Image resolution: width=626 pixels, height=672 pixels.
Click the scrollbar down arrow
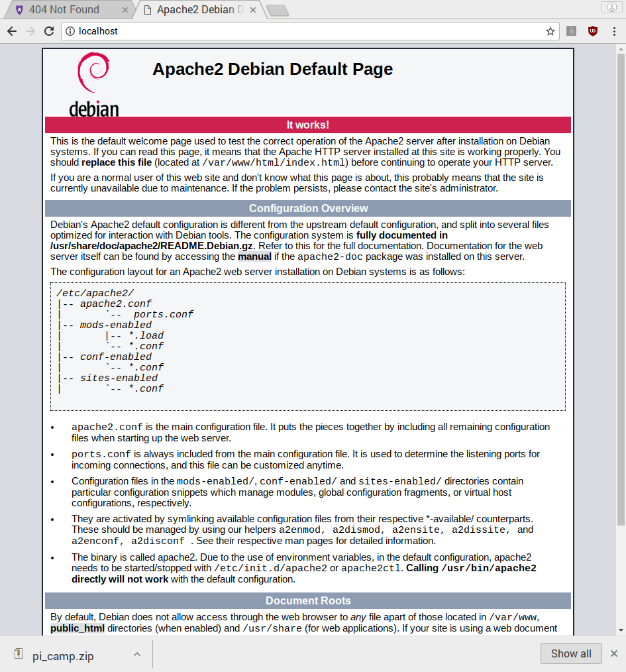click(x=621, y=630)
